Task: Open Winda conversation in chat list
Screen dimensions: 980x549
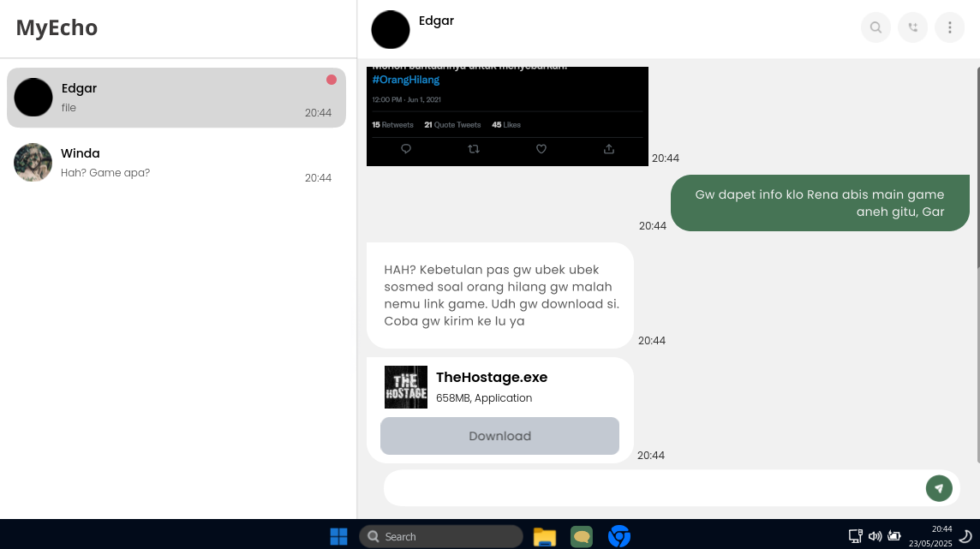Action: pyautogui.click(x=176, y=163)
